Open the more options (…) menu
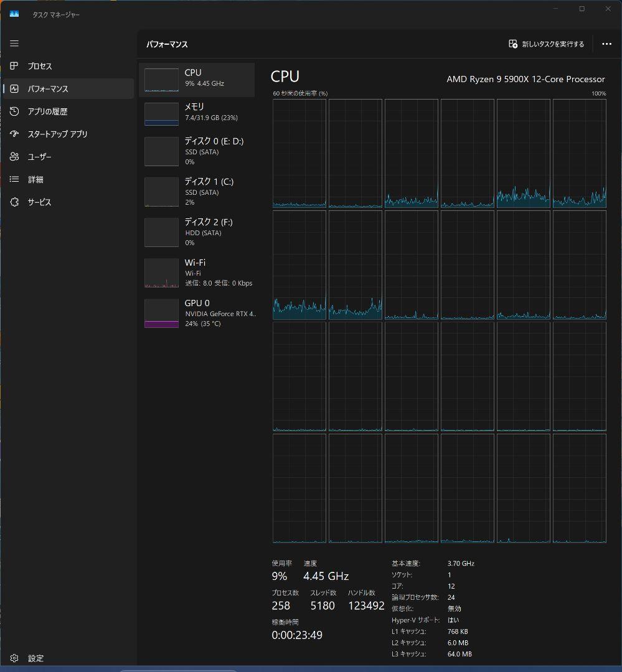Image resolution: width=622 pixels, height=672 pixels. [x=606, y=44]
